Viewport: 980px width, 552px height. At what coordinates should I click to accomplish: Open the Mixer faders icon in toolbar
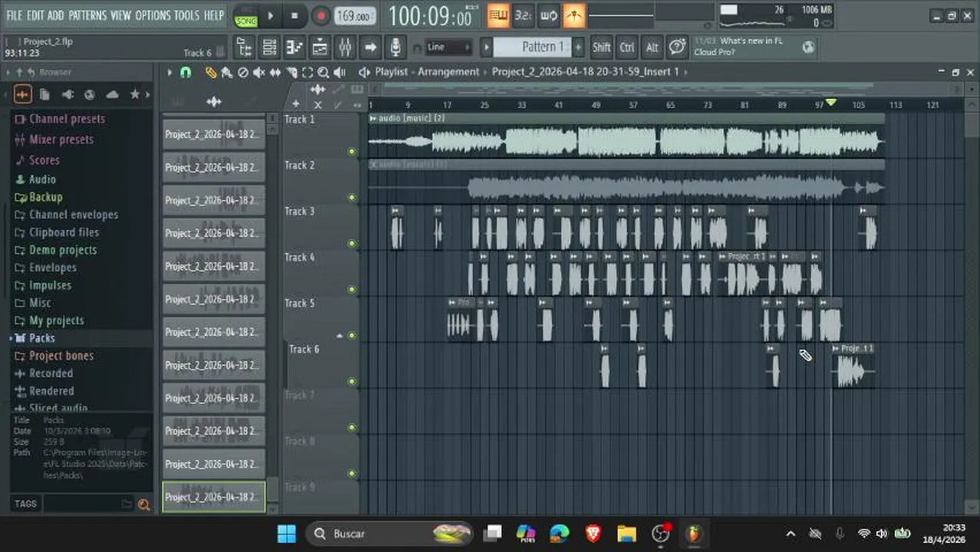point(345,48)
